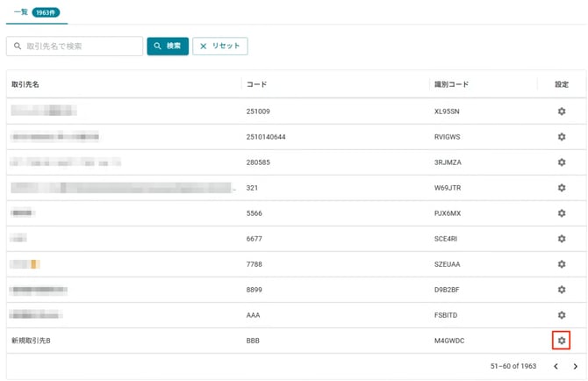Open settings gear for code 6677 row
This screenshot has width=588, height=381.
coord(562,239)
